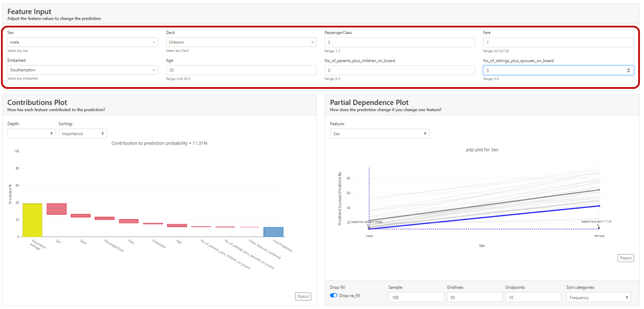
Task: Click the No_of_parents_plus_children_on_board field
Action: 400,70
